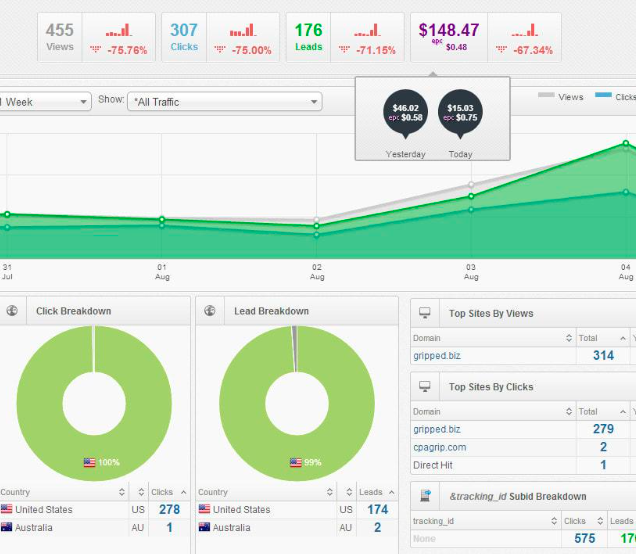The image size is (636, 554).
Task: Click the globe icon beside Click Breakdown
Action: click(12, 311)
